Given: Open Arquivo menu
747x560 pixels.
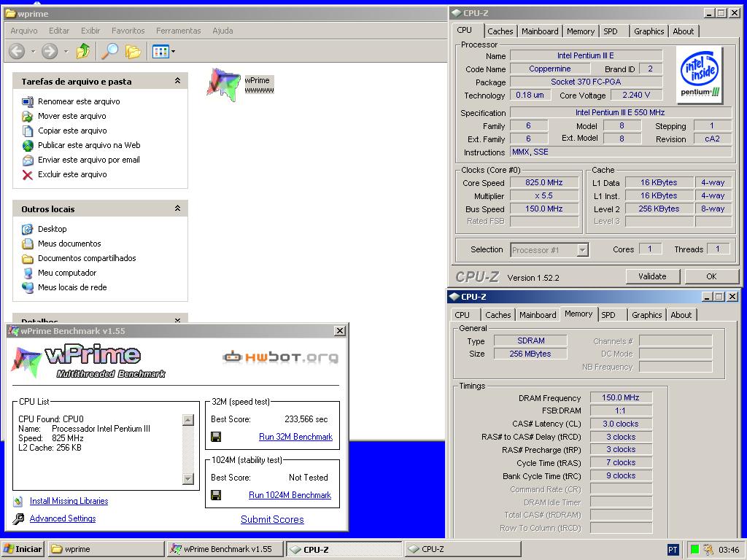Looking at the screenshot, I should [24, 31].
